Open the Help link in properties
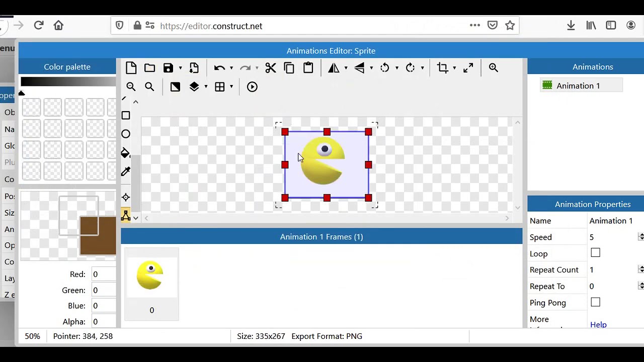 pos(598,325)
